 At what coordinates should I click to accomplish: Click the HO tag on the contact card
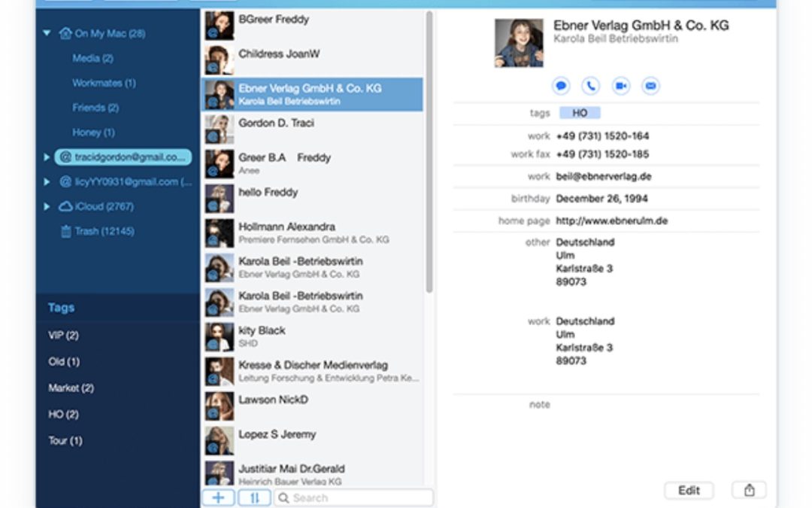point(580,112)
